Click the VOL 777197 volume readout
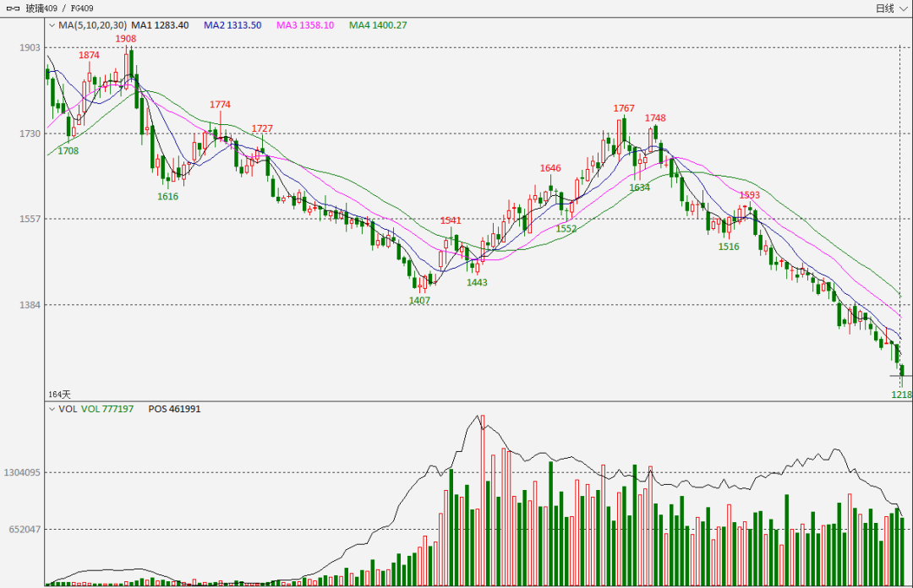Screen dimensions: 913x588 click(107, 409)
